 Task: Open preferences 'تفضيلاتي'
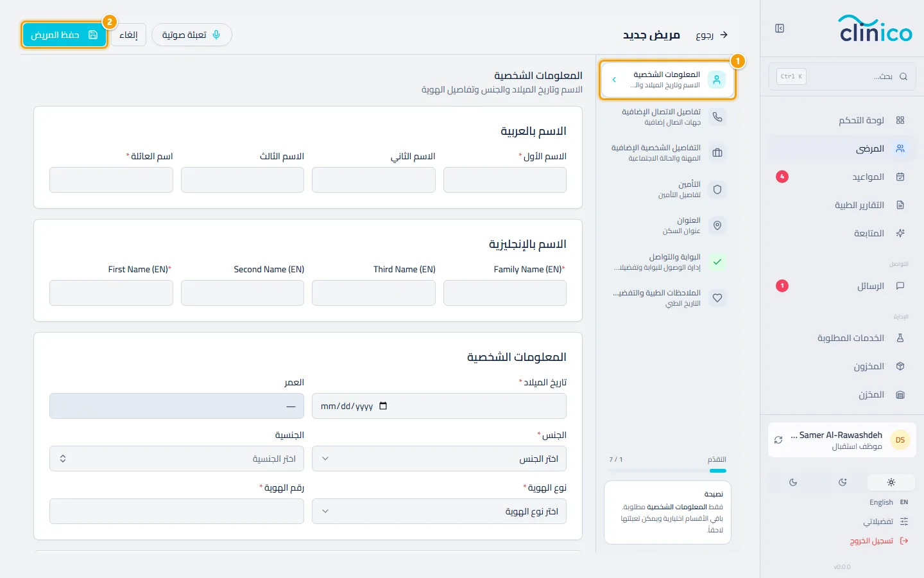coord(886,521)
